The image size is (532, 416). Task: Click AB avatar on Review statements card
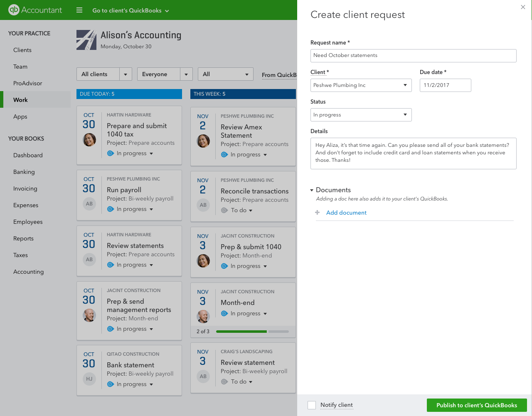[89, 260]
